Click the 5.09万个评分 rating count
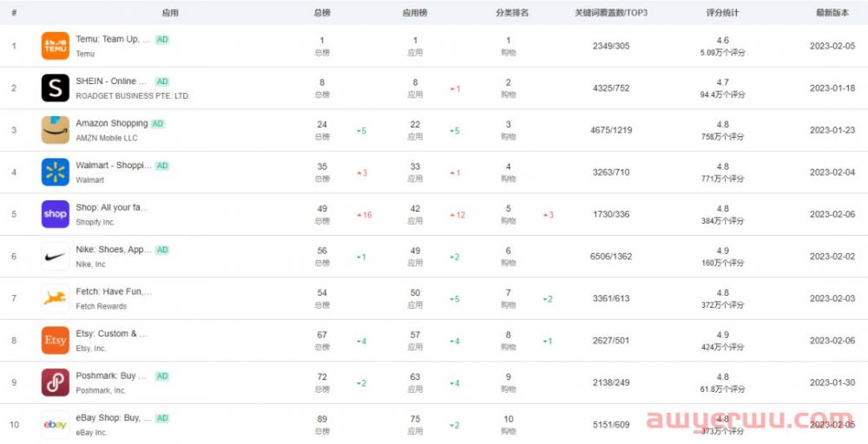Viewport: 868px width, 444px height. click(722, 53)
